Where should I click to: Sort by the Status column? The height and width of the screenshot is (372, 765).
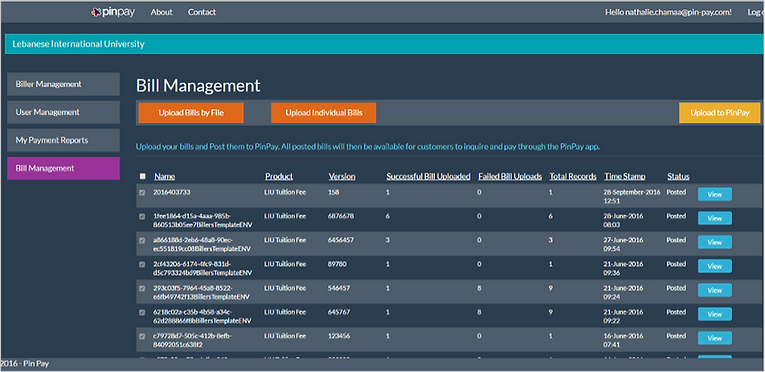pyautogui.click(x=678, y=176)
